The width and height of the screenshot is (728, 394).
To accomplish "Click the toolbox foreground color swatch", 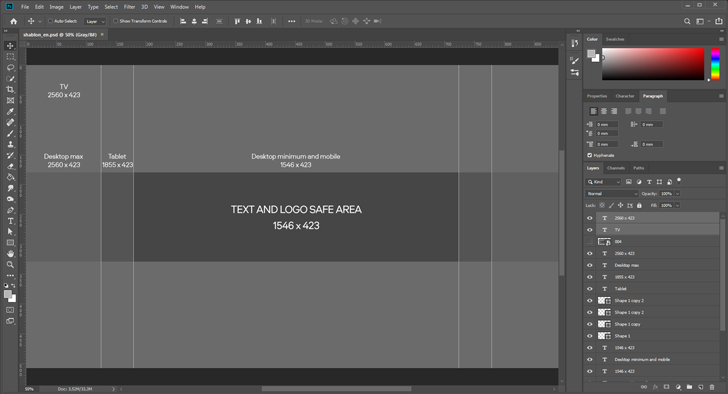I will [8, 294].
